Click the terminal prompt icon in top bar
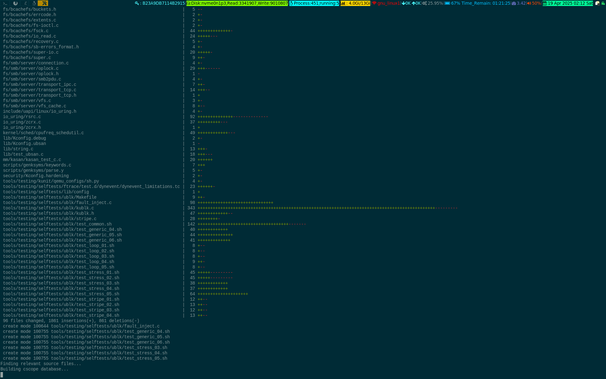 5,3
